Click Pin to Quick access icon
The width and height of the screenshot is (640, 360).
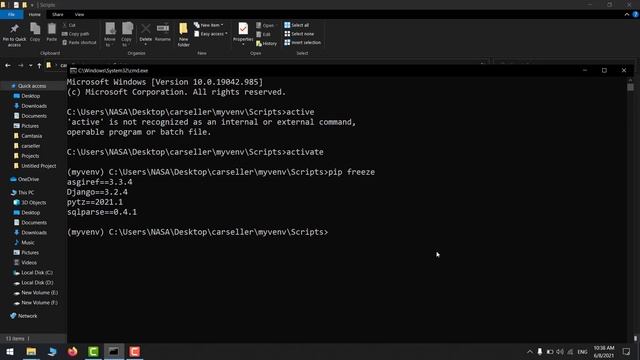click(14, 35)
